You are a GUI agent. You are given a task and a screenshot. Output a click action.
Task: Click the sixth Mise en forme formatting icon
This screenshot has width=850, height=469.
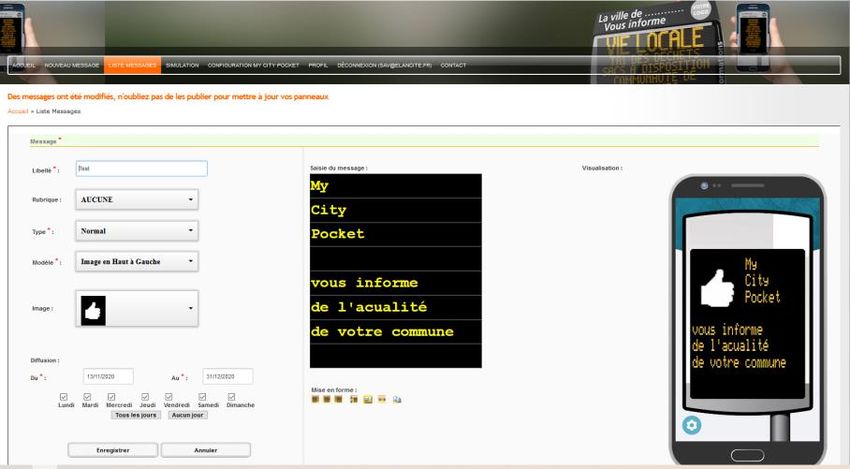[381, 399]
